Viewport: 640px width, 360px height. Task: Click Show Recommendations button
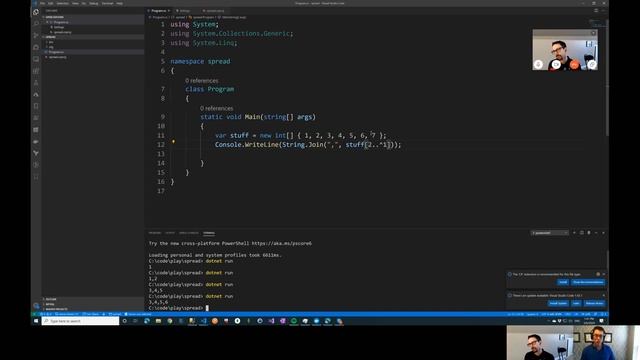point(588,282)
